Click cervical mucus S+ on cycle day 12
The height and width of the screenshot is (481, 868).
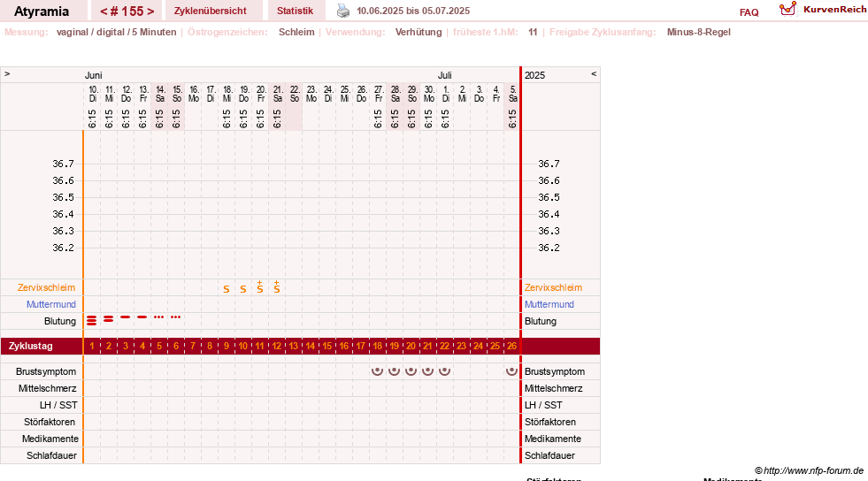[277, 287]
